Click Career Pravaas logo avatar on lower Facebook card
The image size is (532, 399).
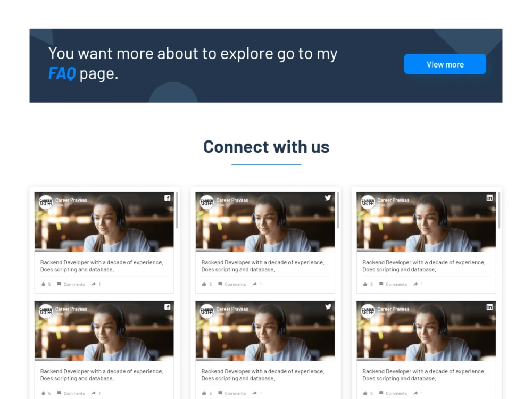46,311
